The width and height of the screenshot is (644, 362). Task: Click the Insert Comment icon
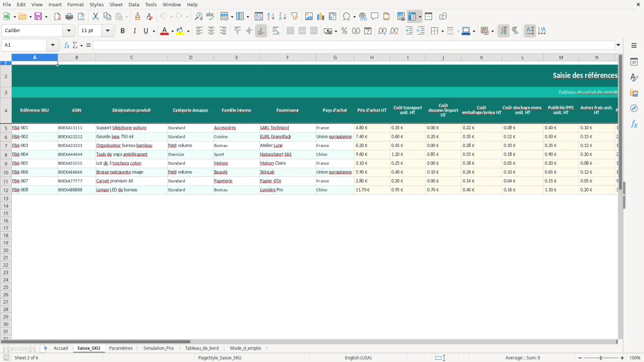click(375, 17)
